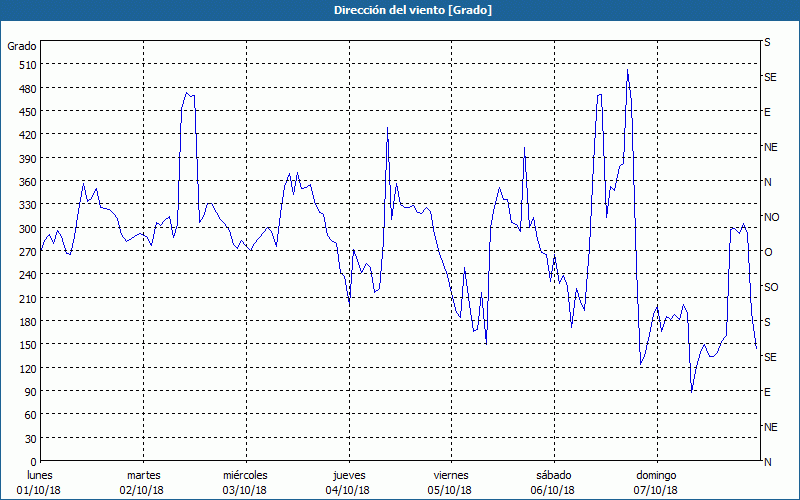Select the 450 degree axis label
Viewport: 800px width, 500px height.
(x=28, y=112)
